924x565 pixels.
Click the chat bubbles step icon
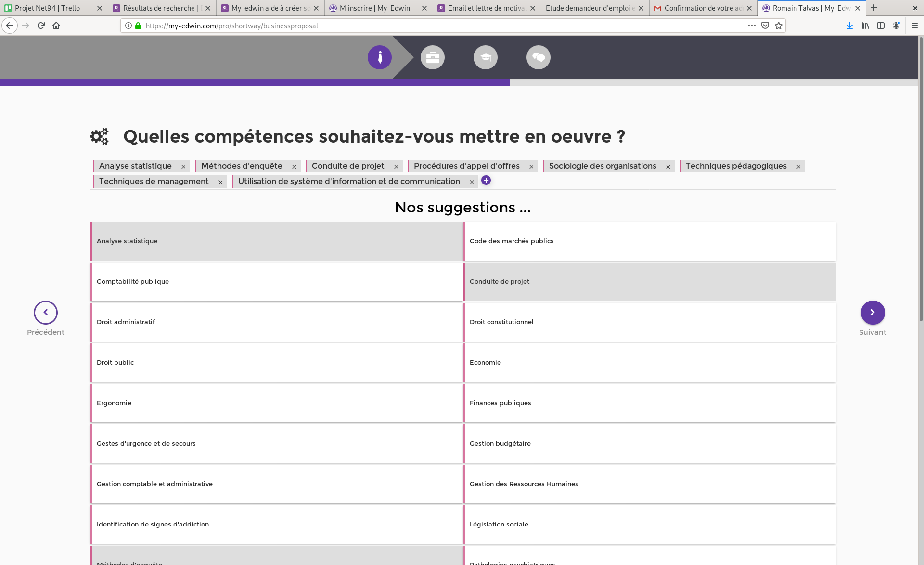coord(538,57)
